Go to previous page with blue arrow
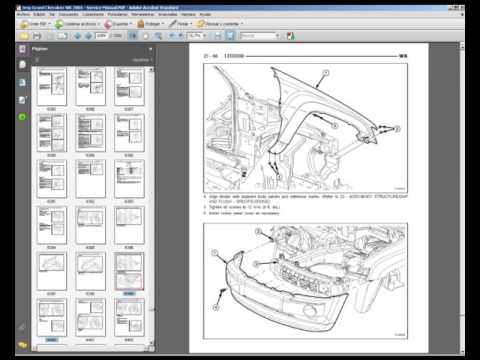The width and height of the screenshot is (480, 360). [77, 36]
